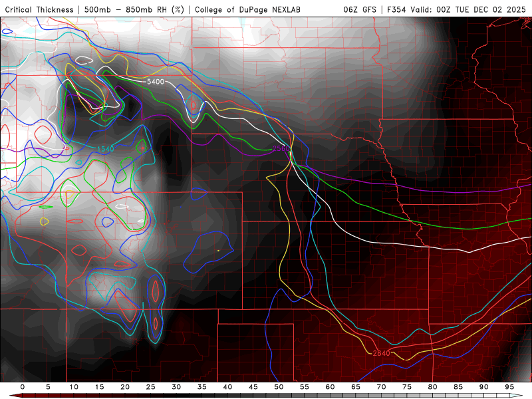Click the colorbar tick label "10"
The height and width of the screenshot is (399, 532).
(74, 387)
